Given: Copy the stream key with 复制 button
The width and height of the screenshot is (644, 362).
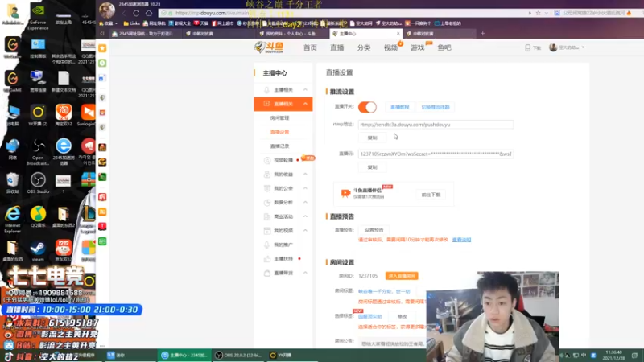Looking at the screenshot, I should pos(372,167).
